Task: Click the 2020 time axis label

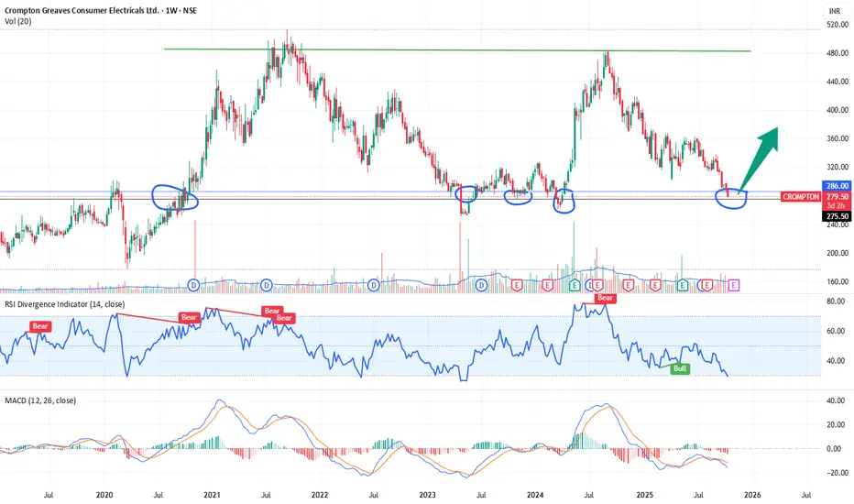Action: 104,495
